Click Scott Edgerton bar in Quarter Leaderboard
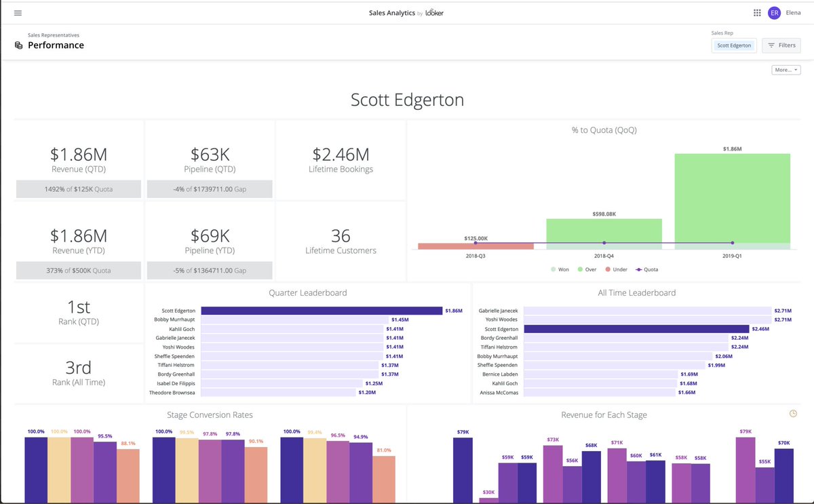814x504 pixels. coord(322,311)
